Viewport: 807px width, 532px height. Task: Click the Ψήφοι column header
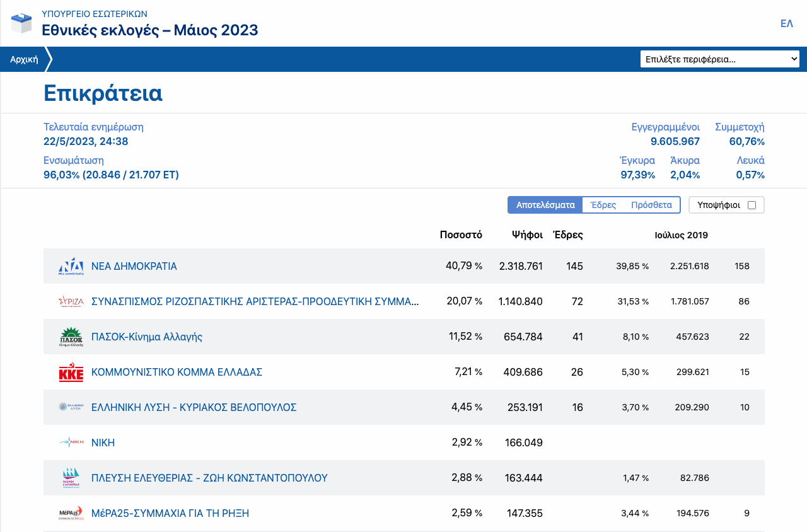click(x=528, y=235)
